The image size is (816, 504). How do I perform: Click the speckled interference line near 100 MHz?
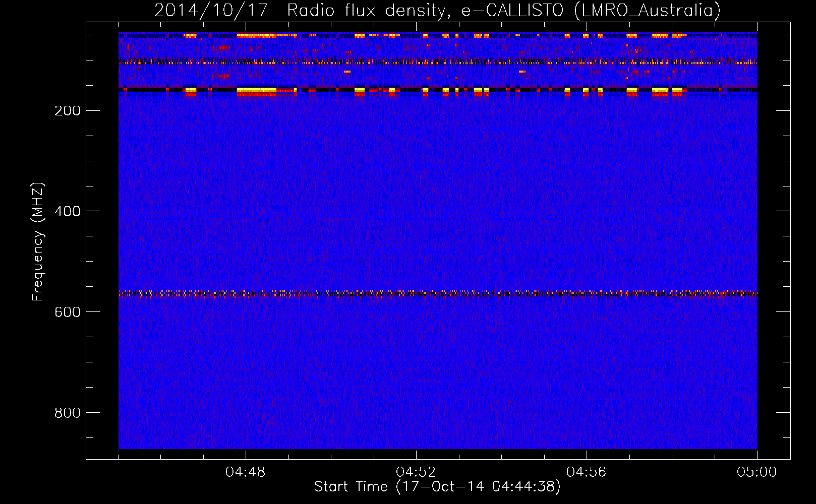pos(438,62)
